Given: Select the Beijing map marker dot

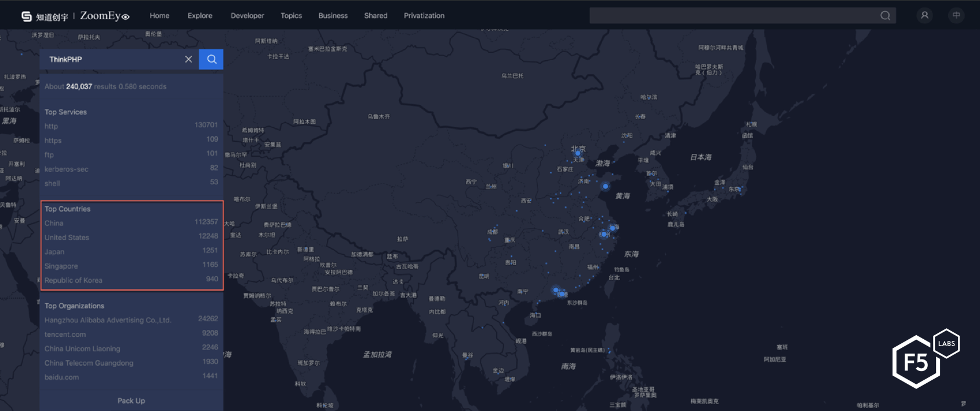Looking at the screenshot, I should (578, 153).
